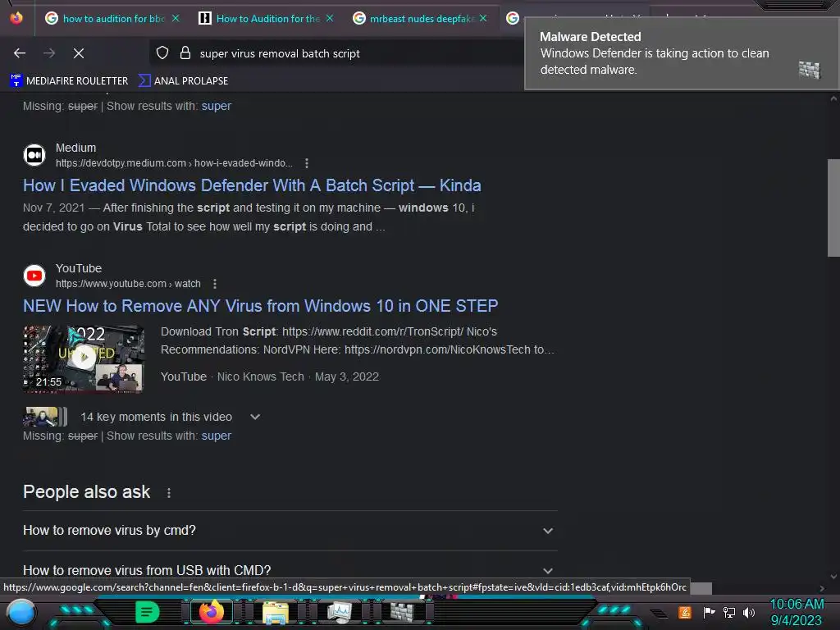This screenshot has height=630, width=840.
Task: Click the Start orb button in the taskbar
Action: (21, 612)
